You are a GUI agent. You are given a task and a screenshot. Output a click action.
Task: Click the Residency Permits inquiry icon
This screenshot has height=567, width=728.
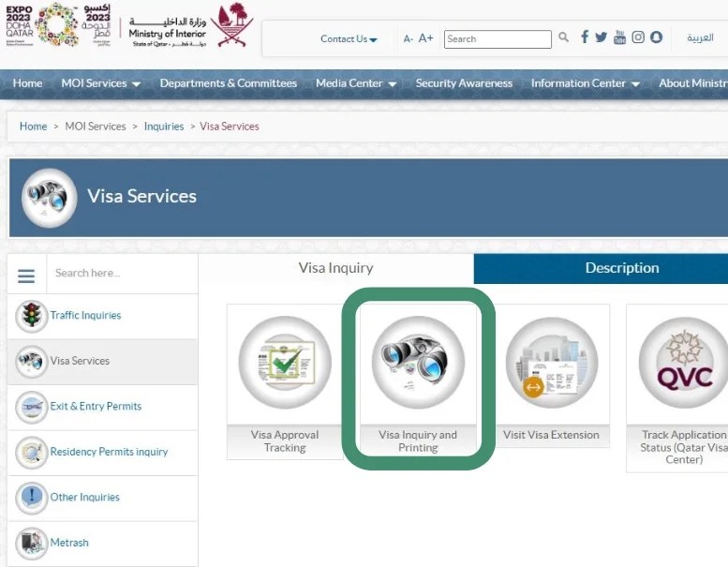click(x=32, y=453)
